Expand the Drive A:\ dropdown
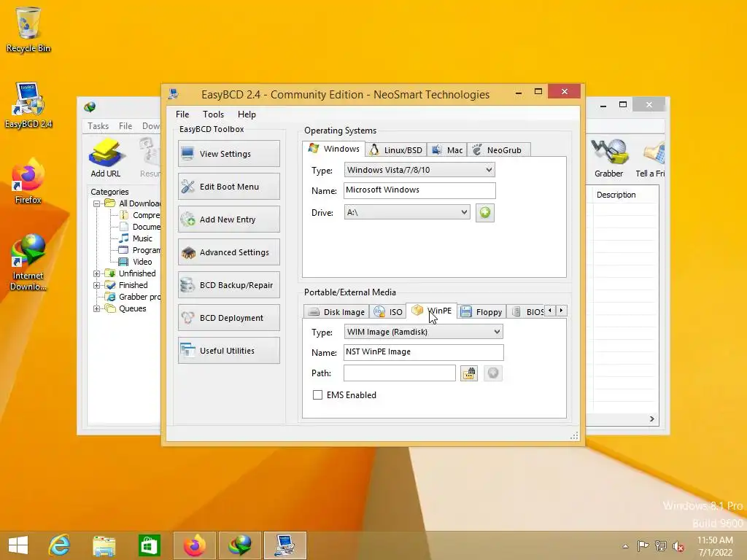The image size is (747, 560). [x=407, y=212]
